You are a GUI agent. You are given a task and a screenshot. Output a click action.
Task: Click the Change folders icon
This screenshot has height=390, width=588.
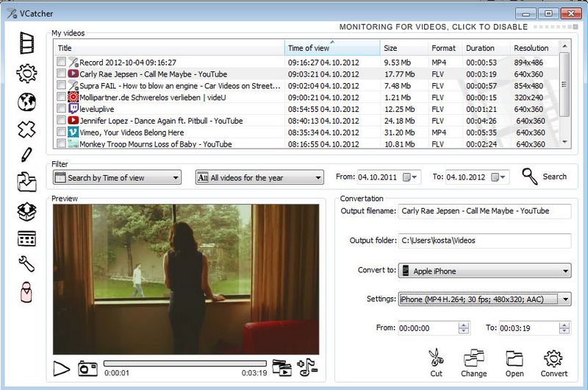(474, 363)
